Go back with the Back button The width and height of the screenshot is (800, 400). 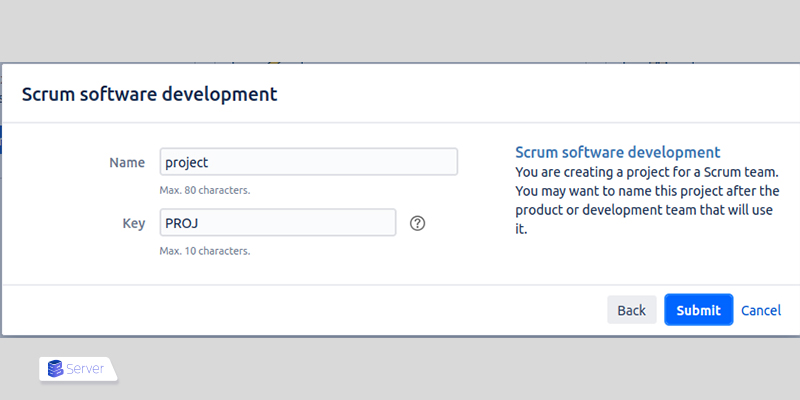click(632, 310)
